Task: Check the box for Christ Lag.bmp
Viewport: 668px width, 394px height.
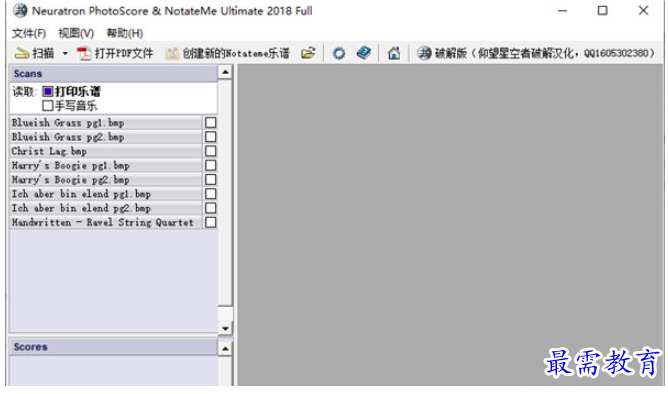Action: click(210, 151)
